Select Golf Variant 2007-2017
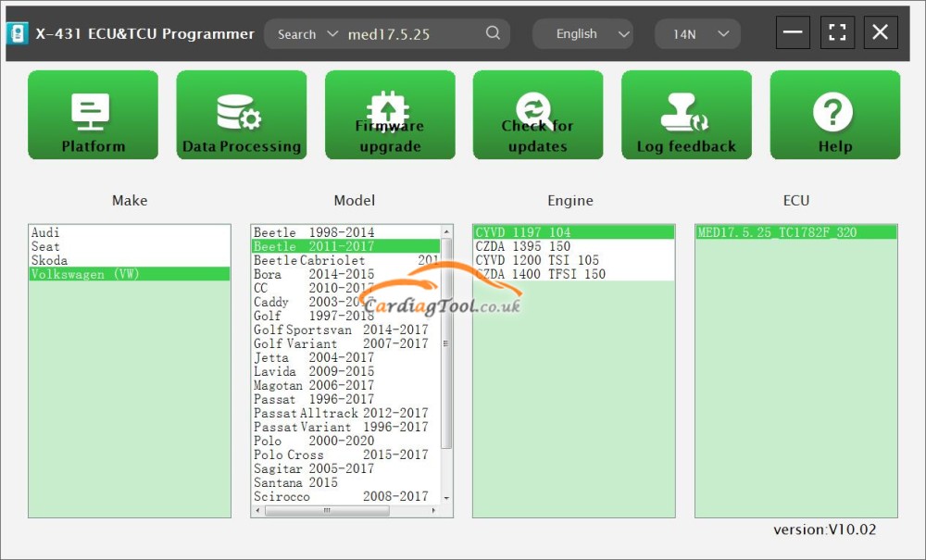The image size is (926, 560). point(346,343)
